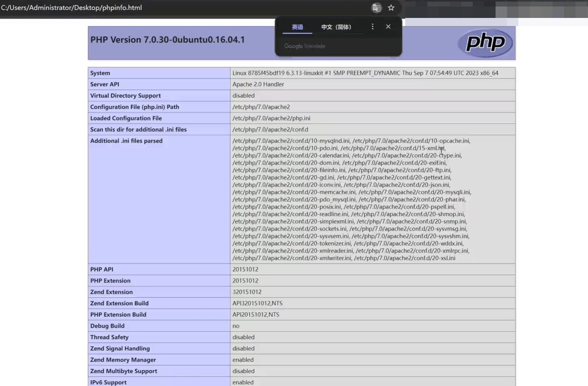The image size is (588, 386).
Task: Click the PHP Extension label
Action: pos(110,281)
